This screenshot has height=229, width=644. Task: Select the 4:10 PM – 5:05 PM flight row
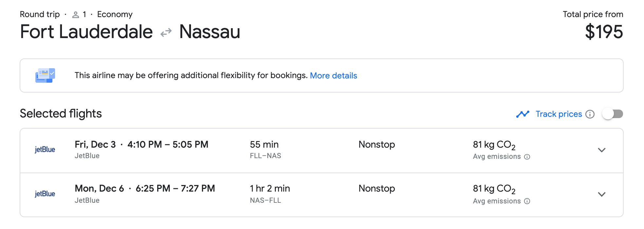click(167, 145)
